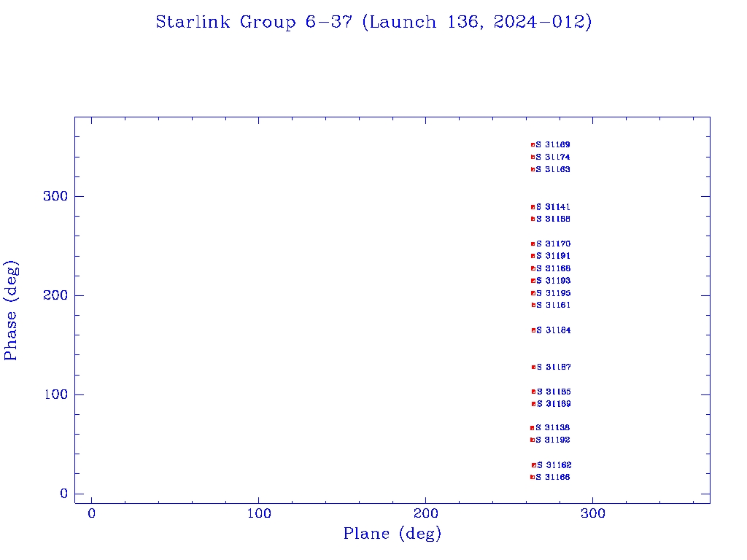The image size is (747, 560).
Task: Click the S 31141 satellite label
Action: click(x=553, y=207)
